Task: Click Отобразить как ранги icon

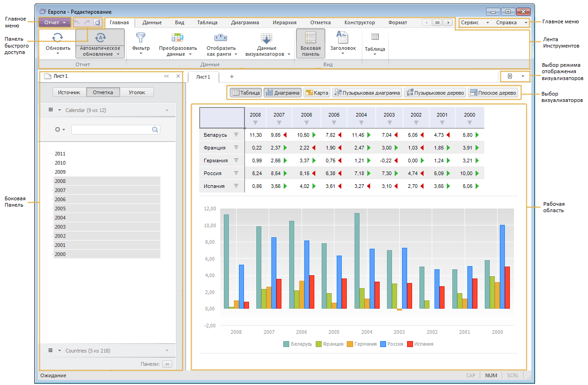Action: pyautogui.click(x=221, y=38)
